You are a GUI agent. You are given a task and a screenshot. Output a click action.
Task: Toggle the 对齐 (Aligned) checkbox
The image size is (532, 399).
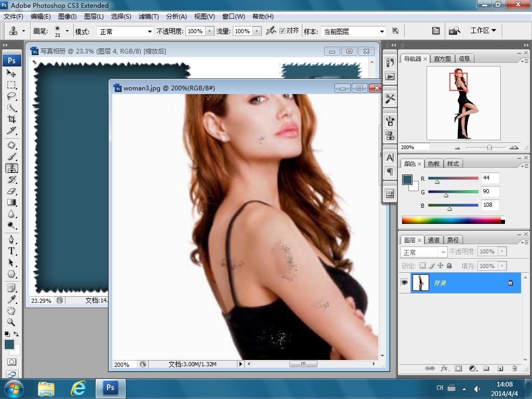point(283,31)
